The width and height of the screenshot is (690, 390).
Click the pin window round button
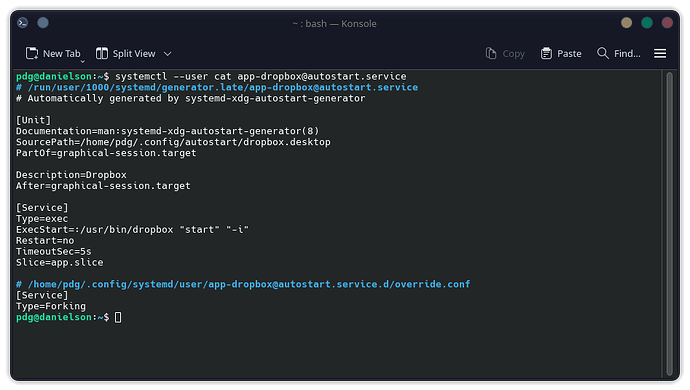[43, 23]
